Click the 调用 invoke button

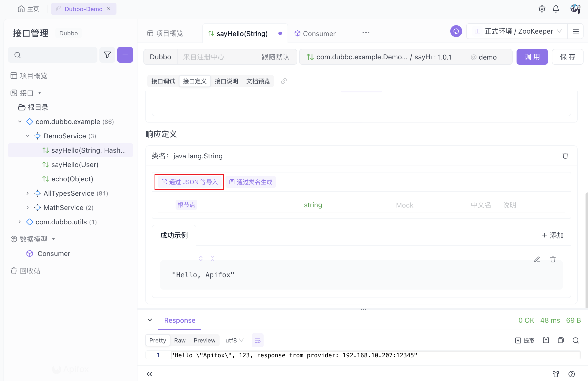click(532, 57)
